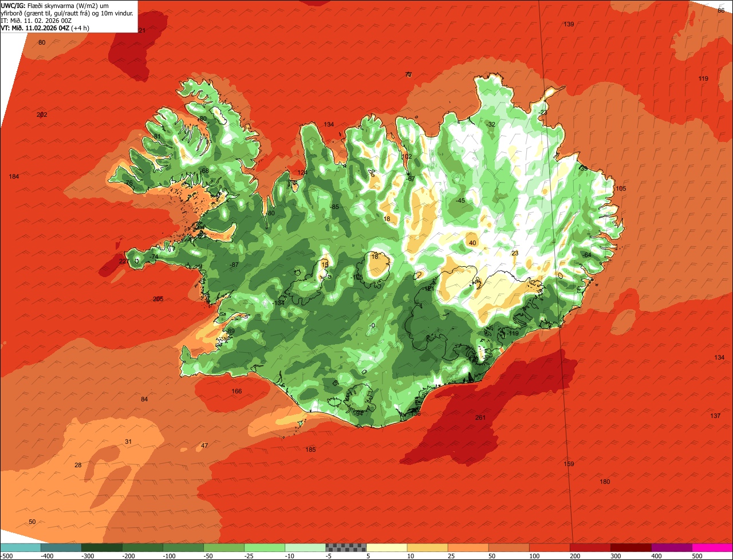733x560 pixels.
Task: Click the map value "21" in the dark red patch
Action: [x=142, y=30]
